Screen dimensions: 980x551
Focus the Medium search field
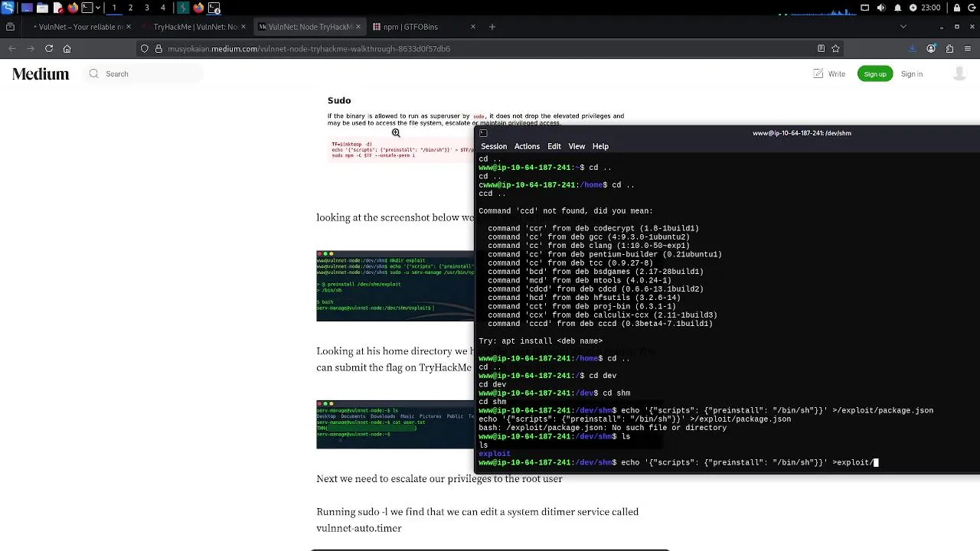tap(143, 73)
